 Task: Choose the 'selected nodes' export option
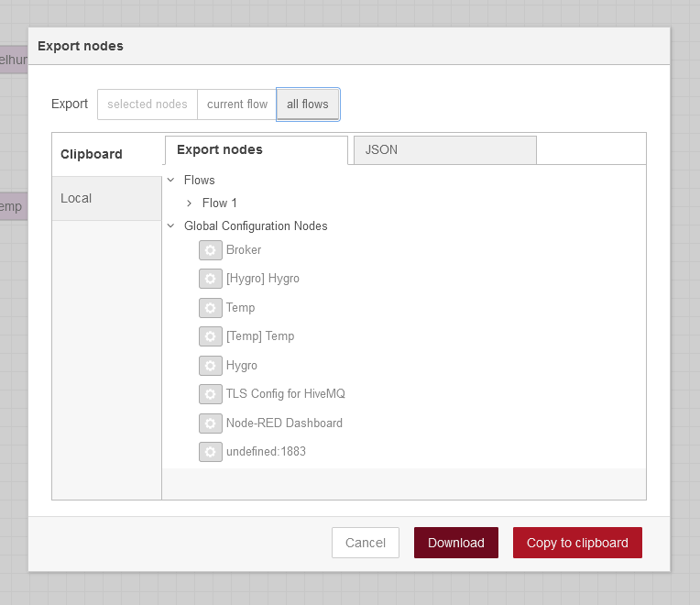148,104
